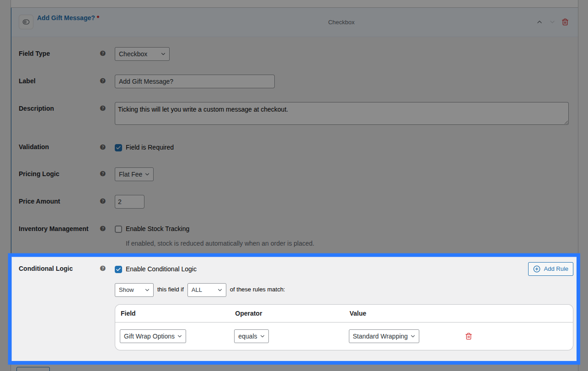Click the Add Rule button
The width and height of the screenshot is (588, 371).
pyautogui.click(x=551, y=269)
